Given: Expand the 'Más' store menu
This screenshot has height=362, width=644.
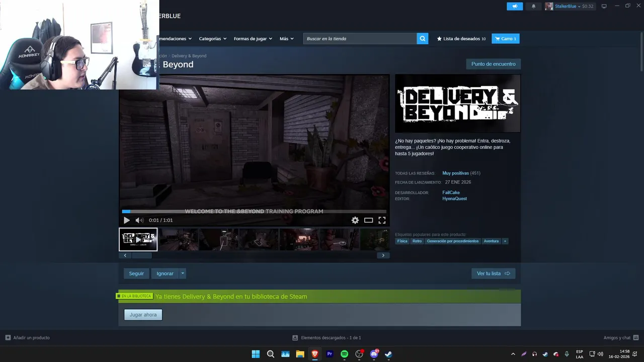Looking at the screenshot, I should click(286, 39).
